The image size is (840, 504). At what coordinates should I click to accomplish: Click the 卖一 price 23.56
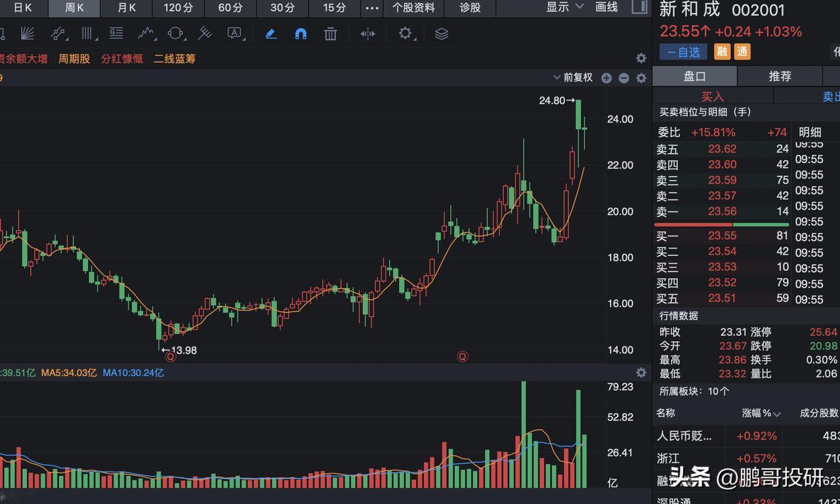tap(722, 211)
